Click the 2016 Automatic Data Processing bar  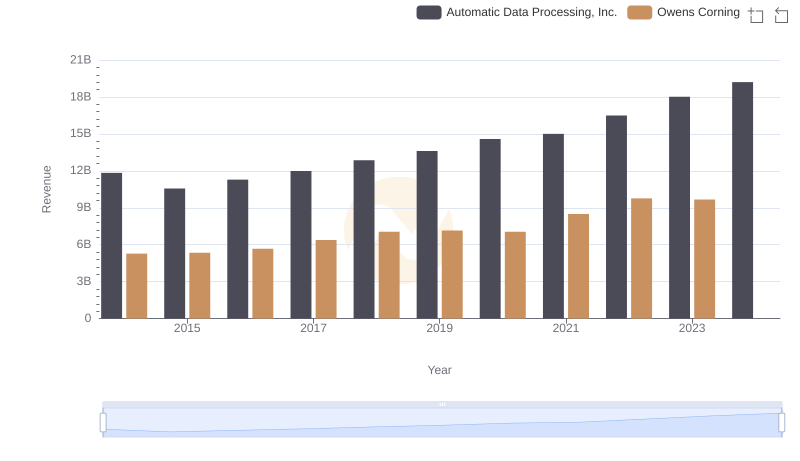(238, 249)
